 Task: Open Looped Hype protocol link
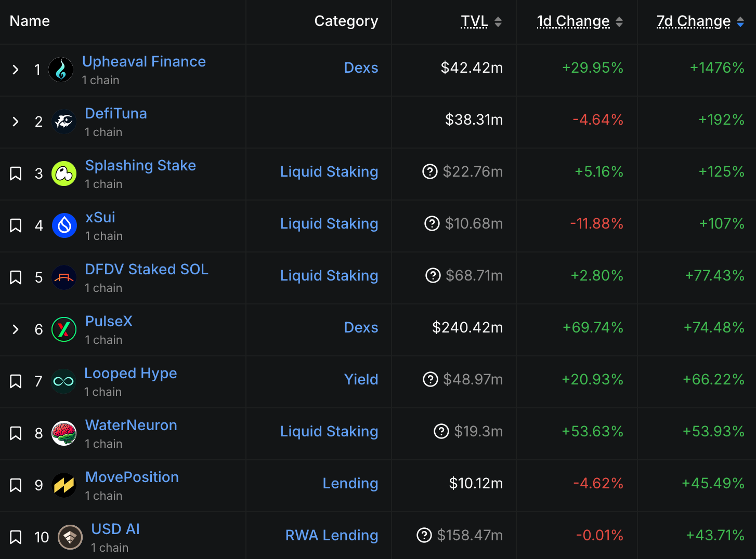click(131, 374)
